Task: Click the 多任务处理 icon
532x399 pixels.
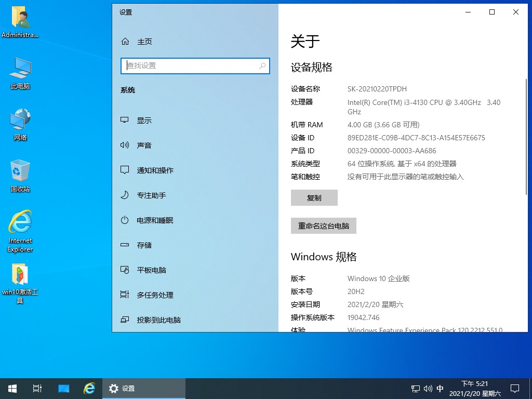Action: pyautogui.click(x=125, y=295)
